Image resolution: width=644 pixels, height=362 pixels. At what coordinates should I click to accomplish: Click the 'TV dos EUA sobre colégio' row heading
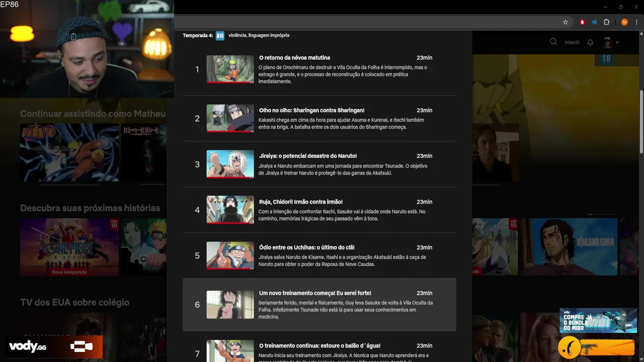click(x=74, y=303)
